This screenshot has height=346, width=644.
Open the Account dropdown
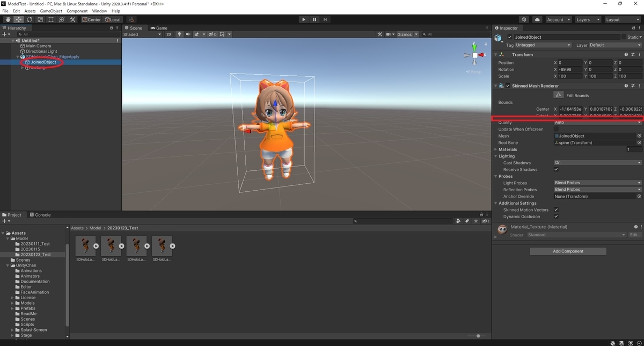(558, 19)
